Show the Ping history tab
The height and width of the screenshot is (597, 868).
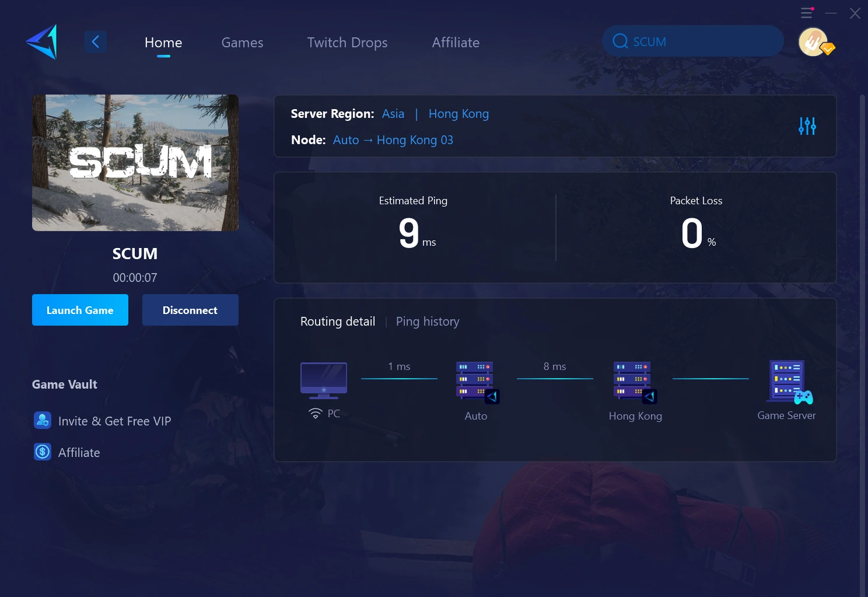[428, 322]
